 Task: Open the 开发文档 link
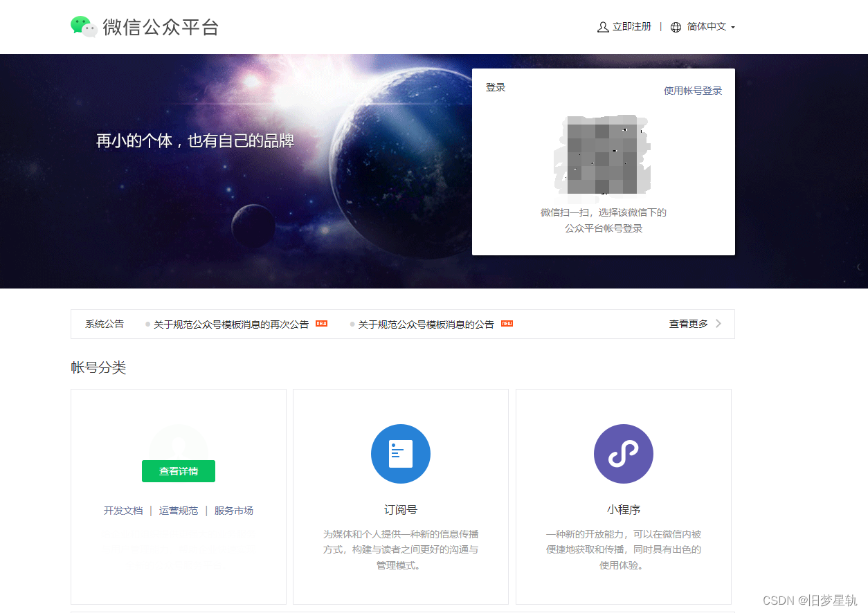click(123, 511)
